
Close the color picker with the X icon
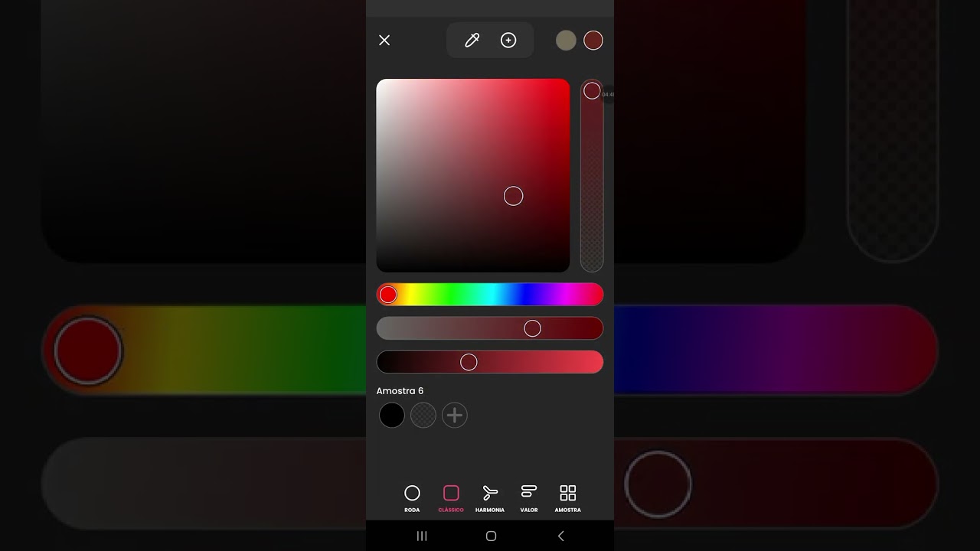[384, 40]
